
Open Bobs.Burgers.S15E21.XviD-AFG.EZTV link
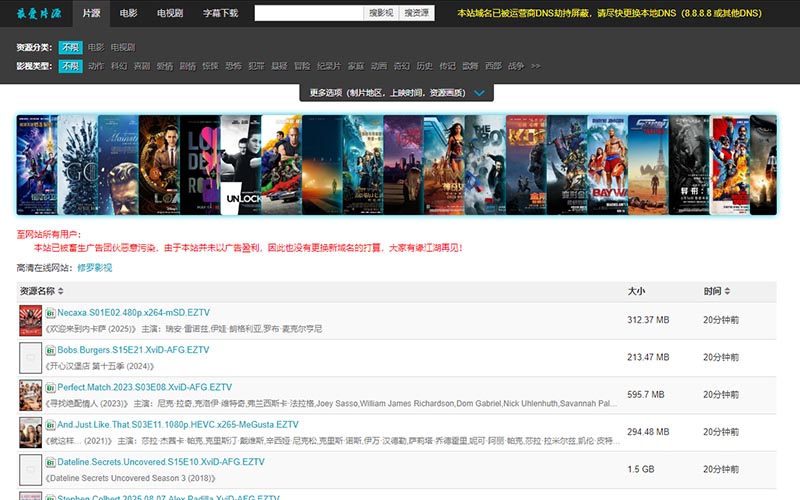point(133,349)
